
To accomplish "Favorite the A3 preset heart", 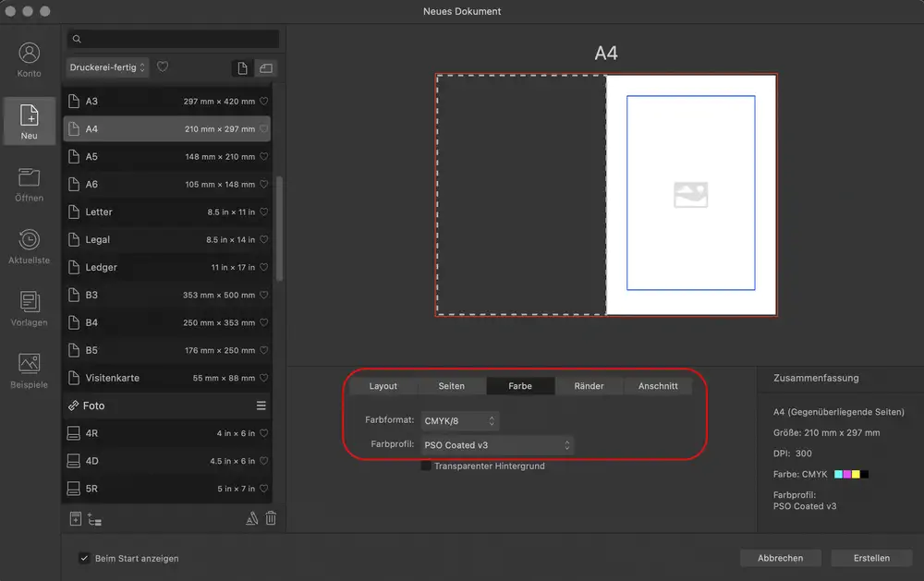I will pos(264,101).
